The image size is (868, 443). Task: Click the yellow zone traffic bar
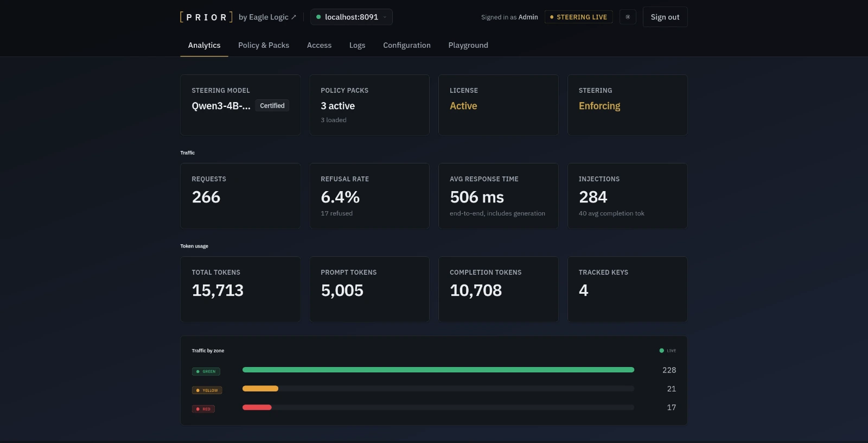(x=260, y=389)
